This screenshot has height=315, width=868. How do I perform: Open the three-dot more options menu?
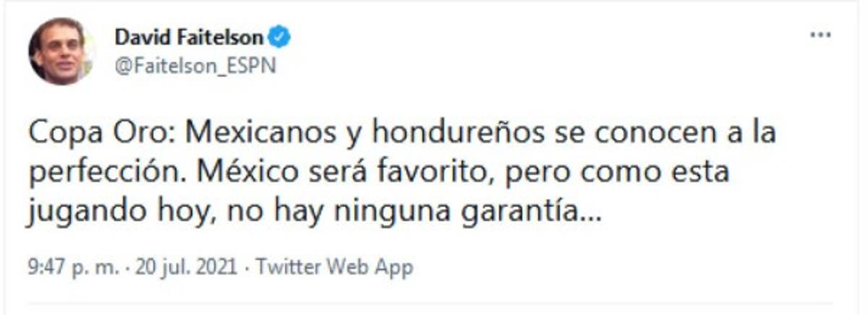(x=820, y=35)
